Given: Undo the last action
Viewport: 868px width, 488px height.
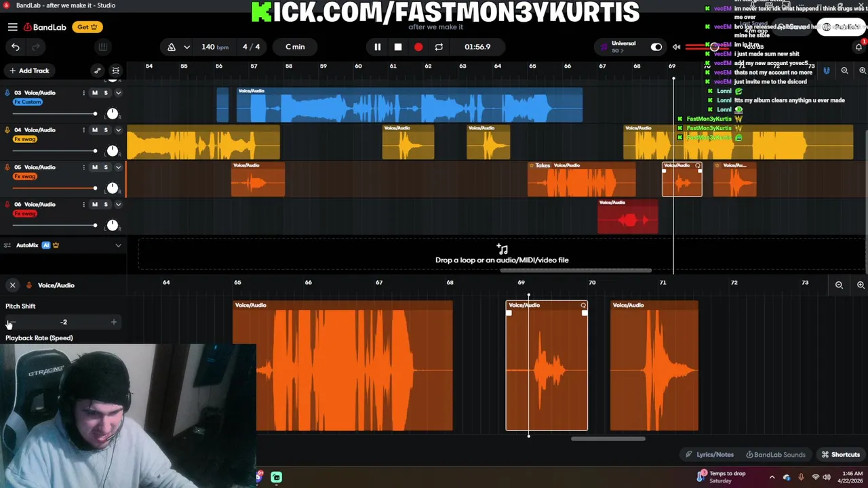Looking at the screenshot, I should [x=15, y=47].
